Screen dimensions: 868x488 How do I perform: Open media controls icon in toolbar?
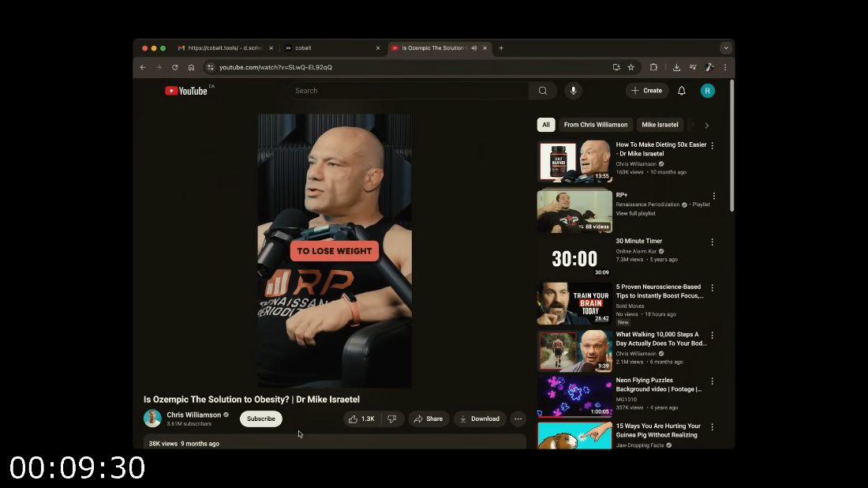coord(693,67)
